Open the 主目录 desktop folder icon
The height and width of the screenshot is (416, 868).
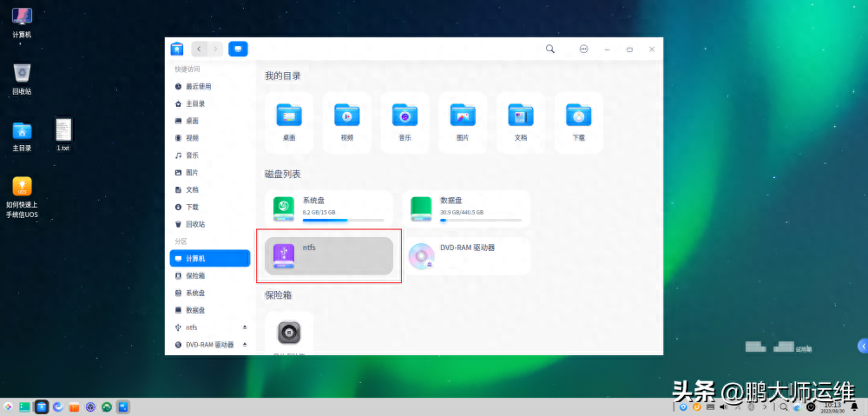coord(23,137)
